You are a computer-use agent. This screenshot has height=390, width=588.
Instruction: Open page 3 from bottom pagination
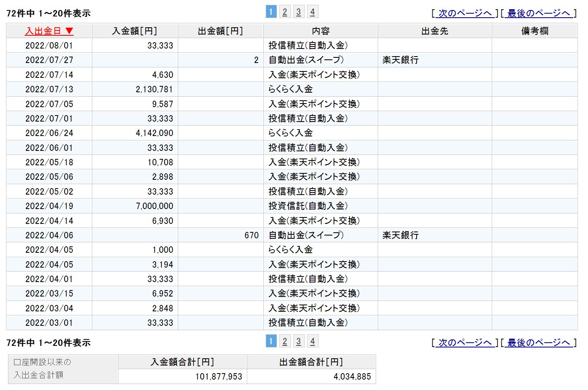[299, 341]
